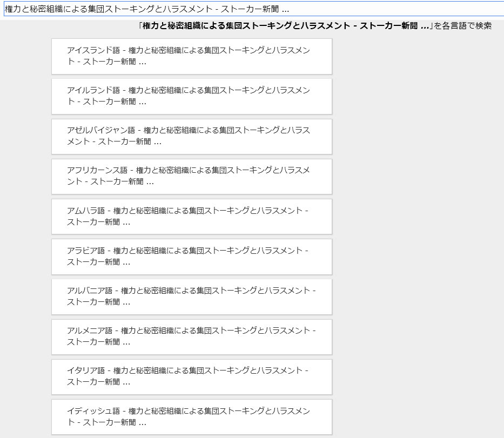Image resolution: width=504 pixels, height=438 pixels.
Task: Choose the アフリカーンス語 search card
Action: coord(192,177)
